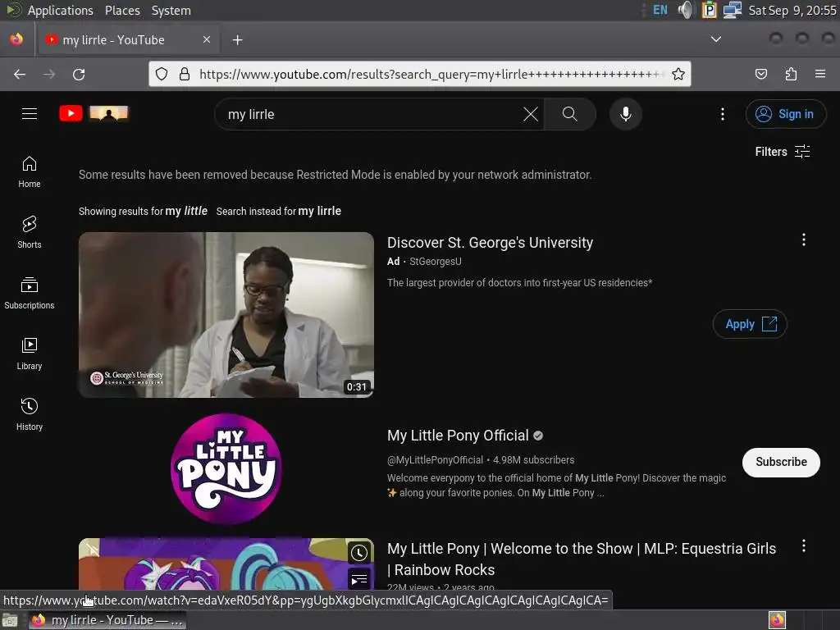Viewport: 840px width, 630px height.
Task: Open YouTube settings three-dot menu
Action: coord(723,113)
